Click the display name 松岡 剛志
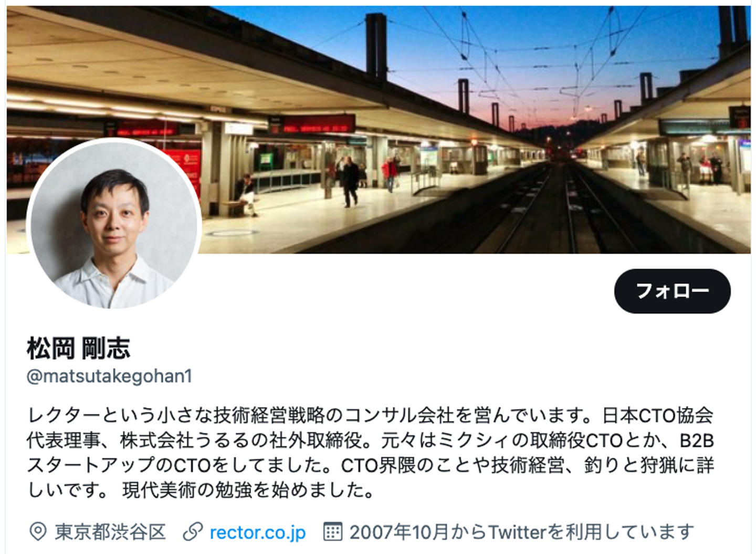This screenshot has width=756, height=554. pyautogui.click(x=78, y=348)
